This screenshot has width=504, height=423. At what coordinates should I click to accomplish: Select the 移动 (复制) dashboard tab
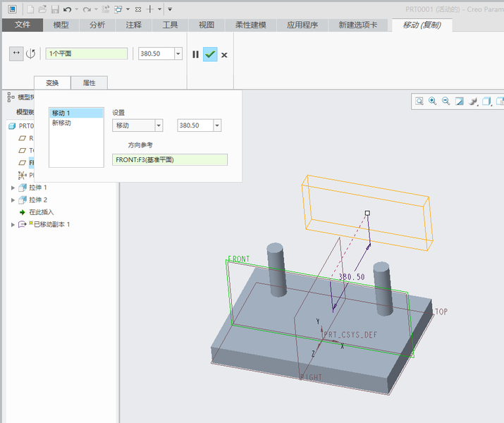pos(422,25)
